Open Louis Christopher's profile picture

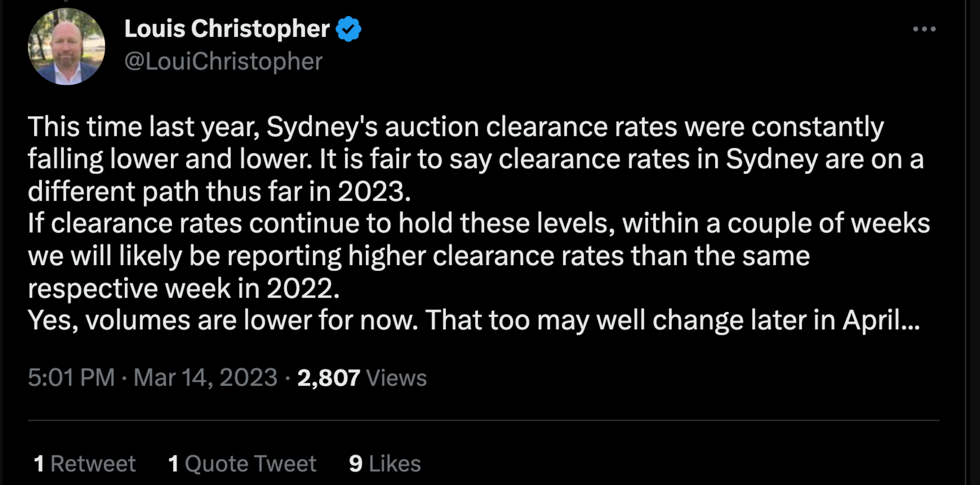(x=66, y=47)
